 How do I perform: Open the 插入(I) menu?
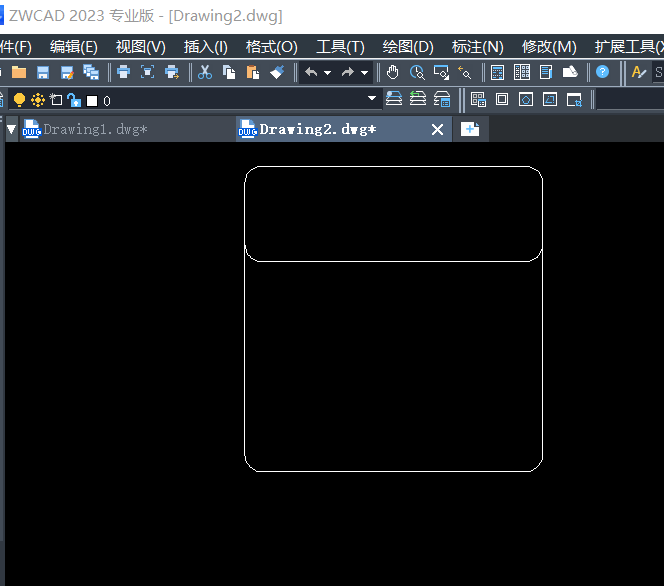(205, 47)
